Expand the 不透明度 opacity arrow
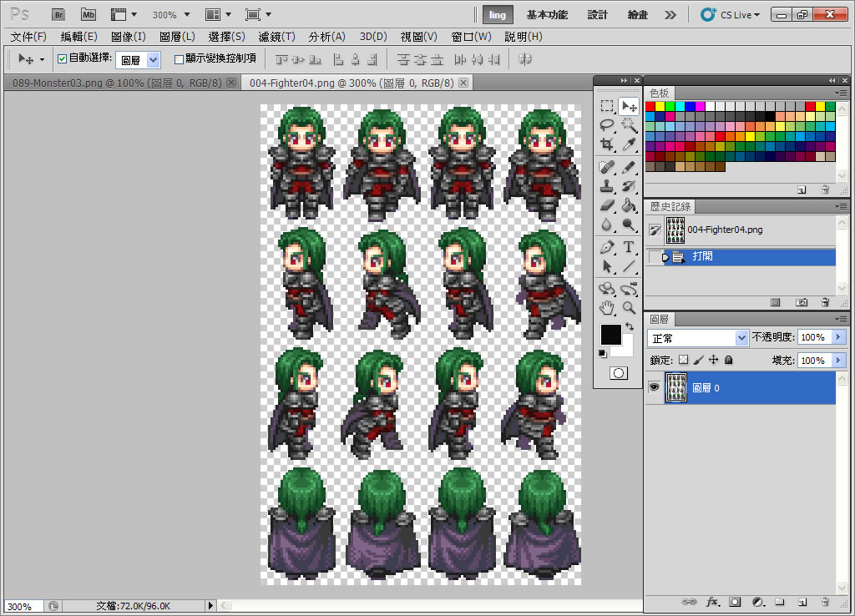855x616 pixels. coord(838,337)
